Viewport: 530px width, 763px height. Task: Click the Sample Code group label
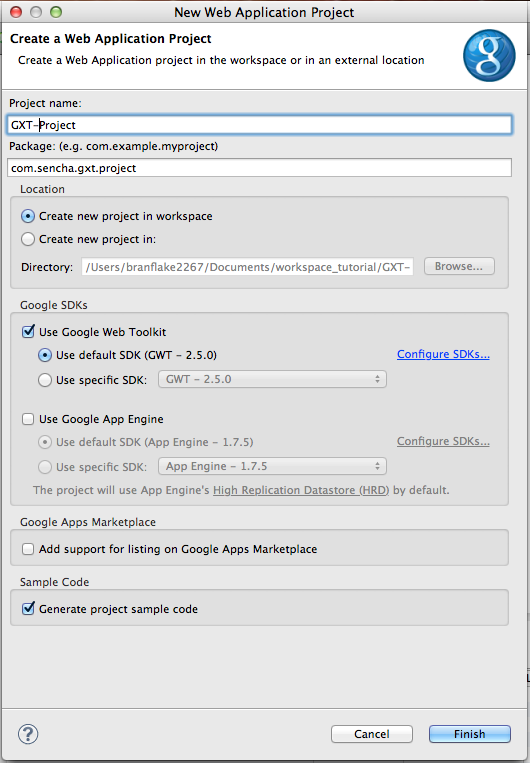pyautogui.click(x=55, y=582)
